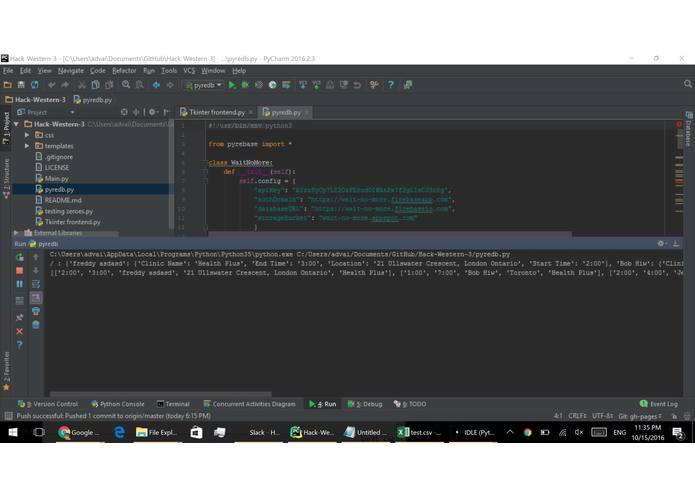
Task: Click the green Run button in the main toolbar
Action: click(x=232, y=85)
